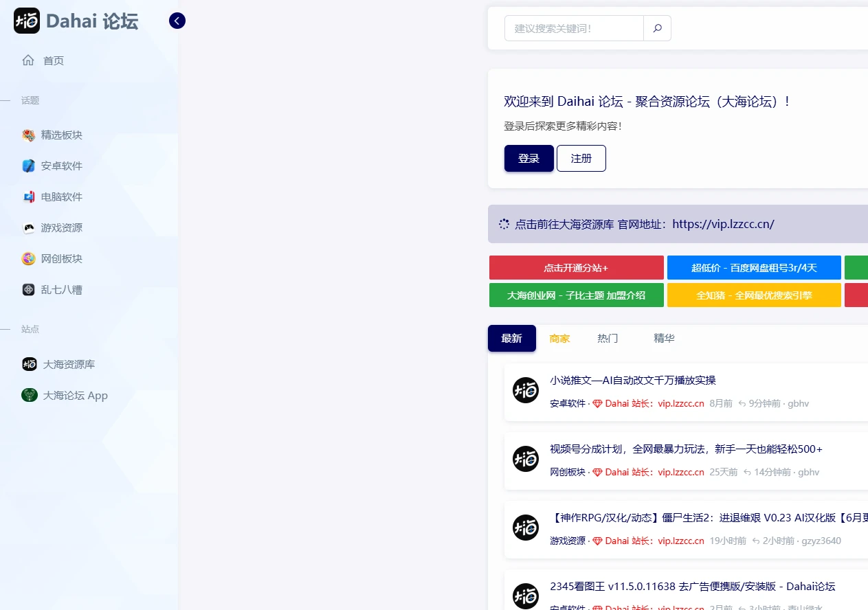This screenshot has width=868, height=610.
Task: Select the 游戏资源 board icon
Action: pyautogui.click(x=28, y=227)
